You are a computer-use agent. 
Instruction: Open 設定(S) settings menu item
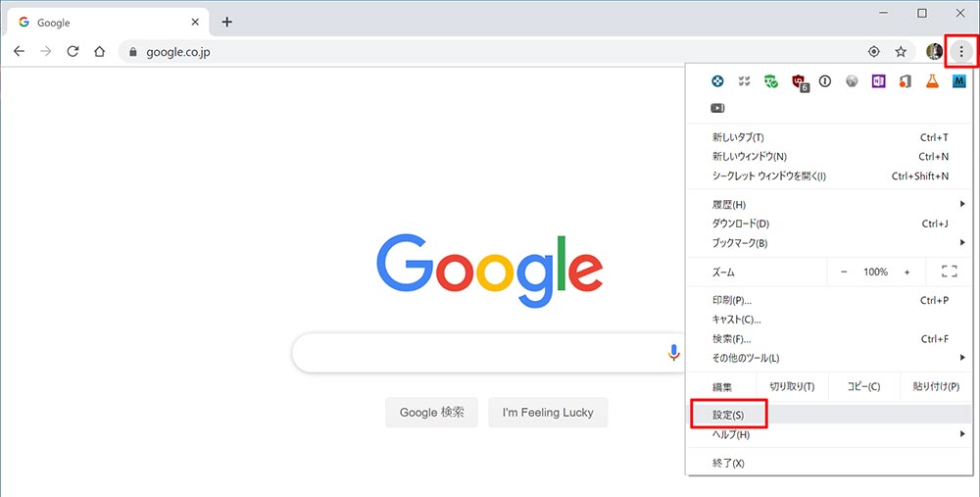click(829, 415)
